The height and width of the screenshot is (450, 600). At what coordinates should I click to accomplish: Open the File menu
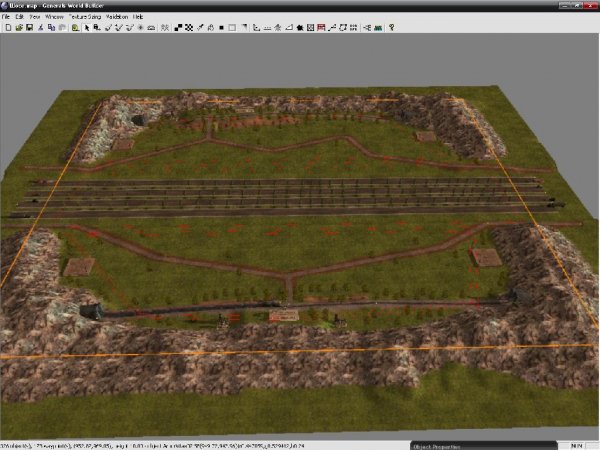click(x=6, y=17)
